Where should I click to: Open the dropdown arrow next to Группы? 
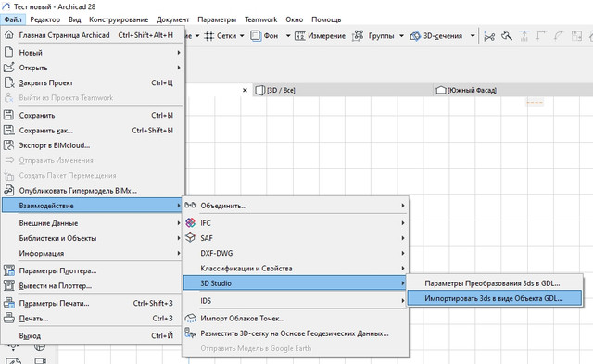(x=401, y=36)
